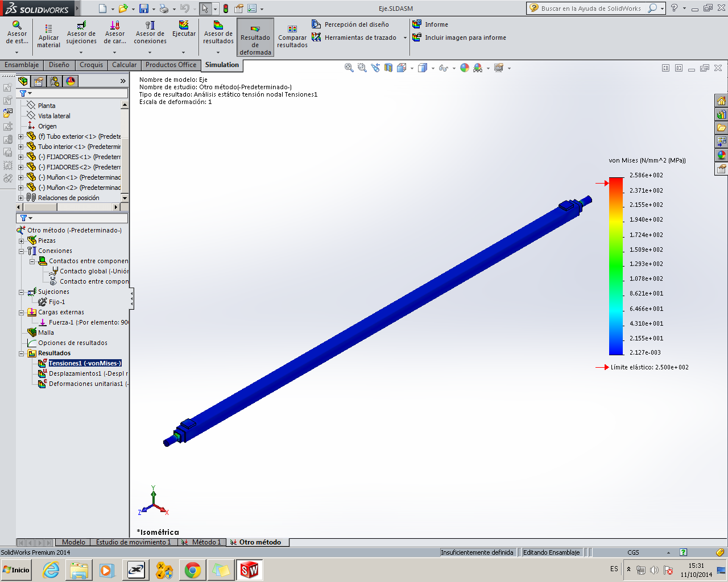This screenshot has height=582, width=728.
Task: Expand Tubo interior<1> component
Action: pyautogui.click(x=21, y=147)
